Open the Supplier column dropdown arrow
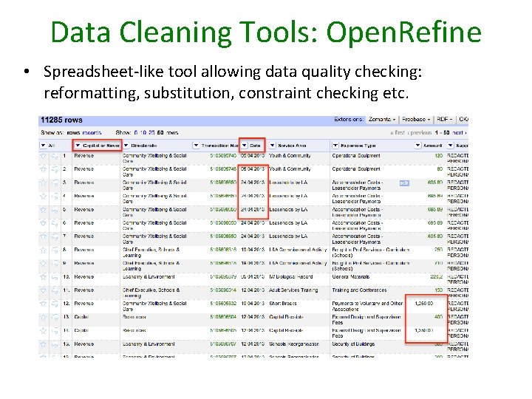532x399 pixels. pos(450,146)
